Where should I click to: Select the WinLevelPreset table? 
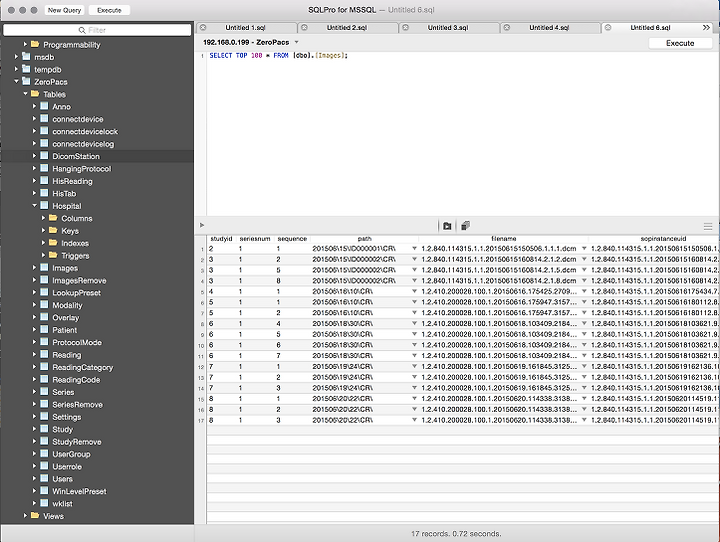(x=79, y=491)
